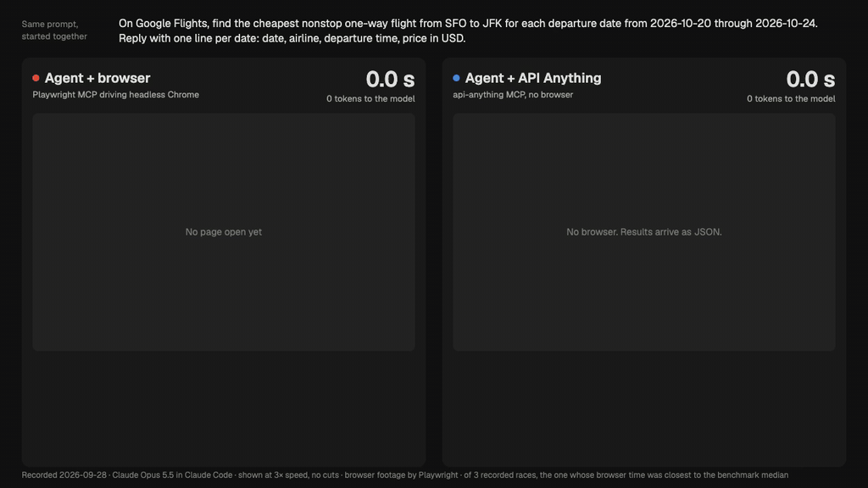Click the Google Flights prompt text

click(468, 31)
